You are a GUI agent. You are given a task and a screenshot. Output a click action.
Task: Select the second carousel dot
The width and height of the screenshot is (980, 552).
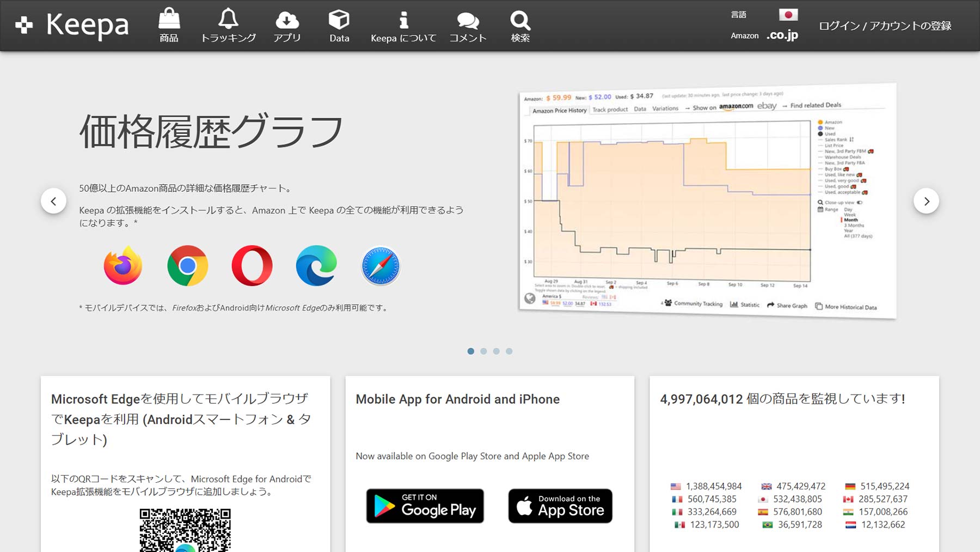[x=483, y=351]
